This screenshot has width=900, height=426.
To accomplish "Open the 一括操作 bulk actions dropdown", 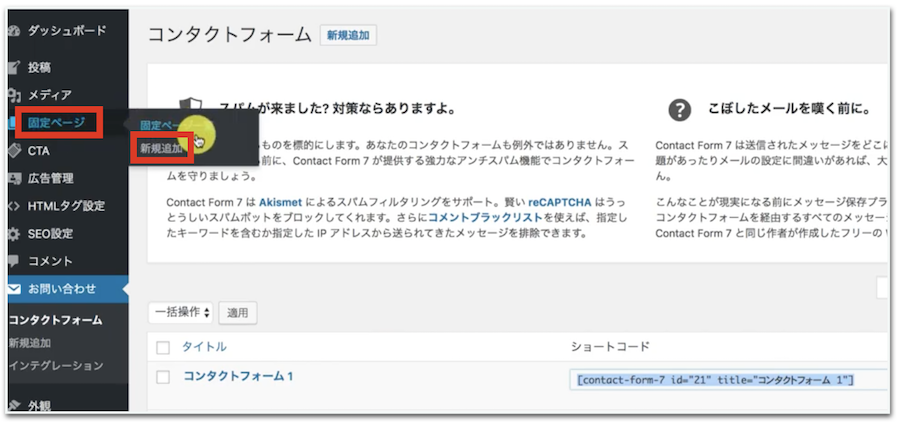I will click(x=181, y=312).
